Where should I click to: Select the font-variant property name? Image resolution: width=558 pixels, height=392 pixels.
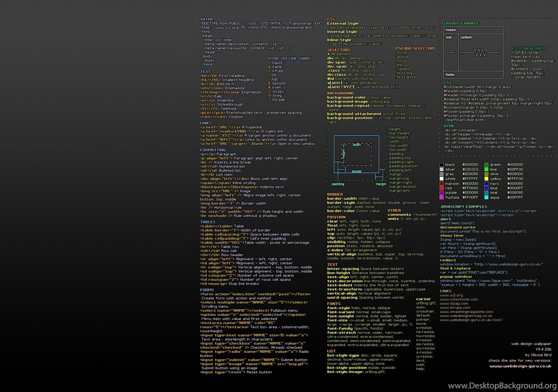point(341,312)
